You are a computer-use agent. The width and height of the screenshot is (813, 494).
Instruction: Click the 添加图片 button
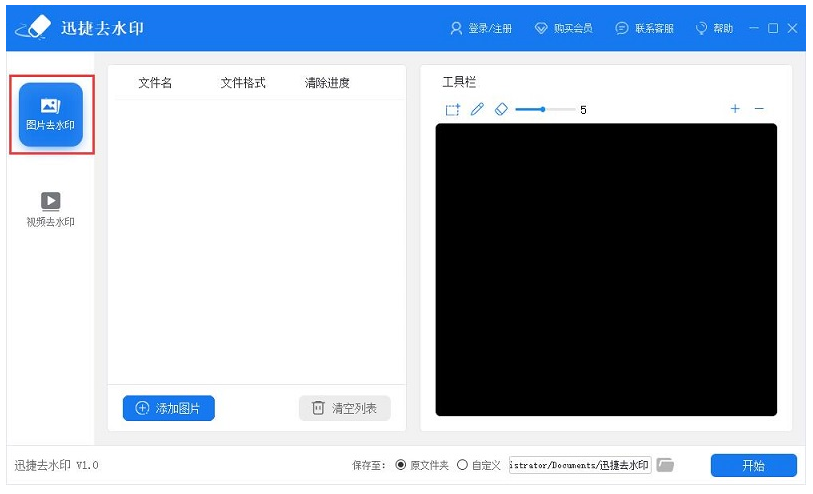click(169, 408)
